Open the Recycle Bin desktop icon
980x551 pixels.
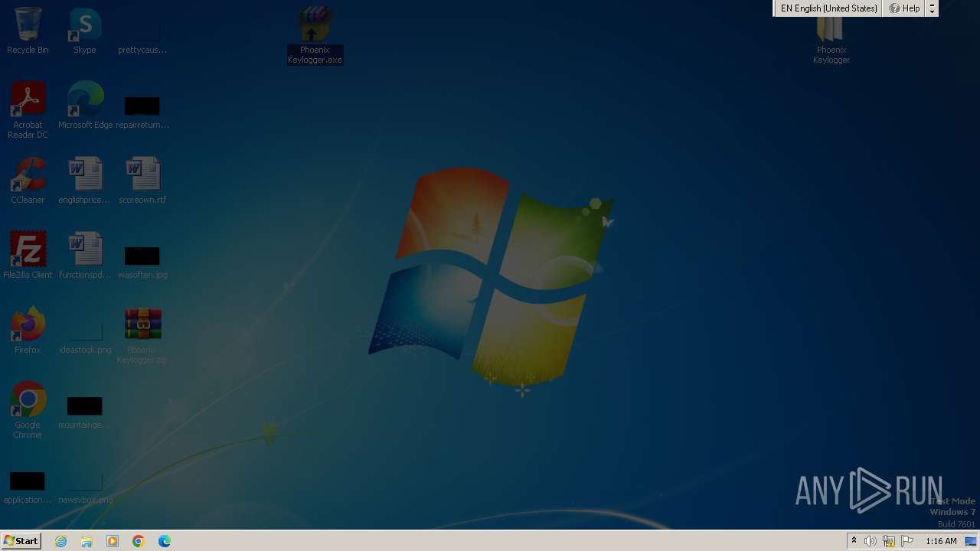[28, 31]
